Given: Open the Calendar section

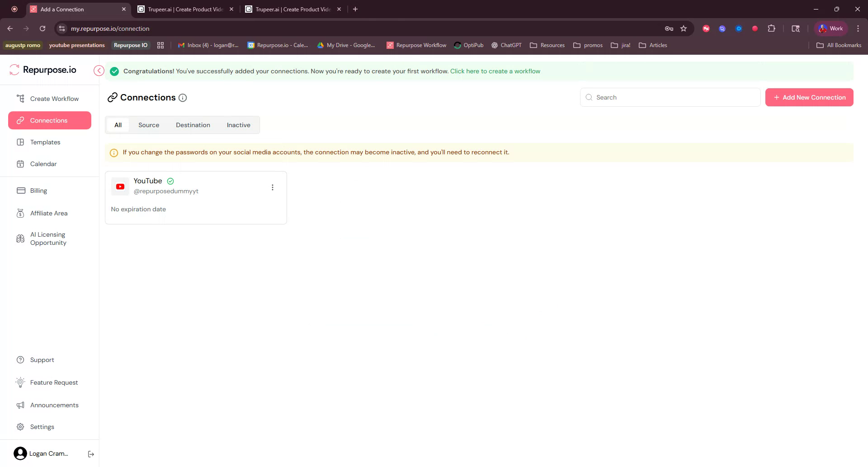Looking at the screenshot, I should (43, 164).
